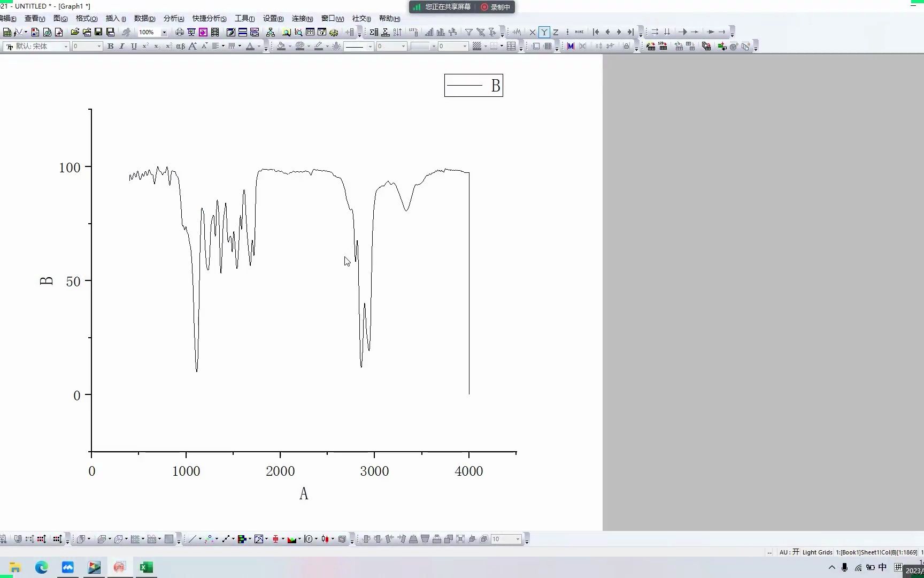The height and width of the screenshot is (578, 924).
Task: Toggle Italic formatting
Action: coord(122,47)
